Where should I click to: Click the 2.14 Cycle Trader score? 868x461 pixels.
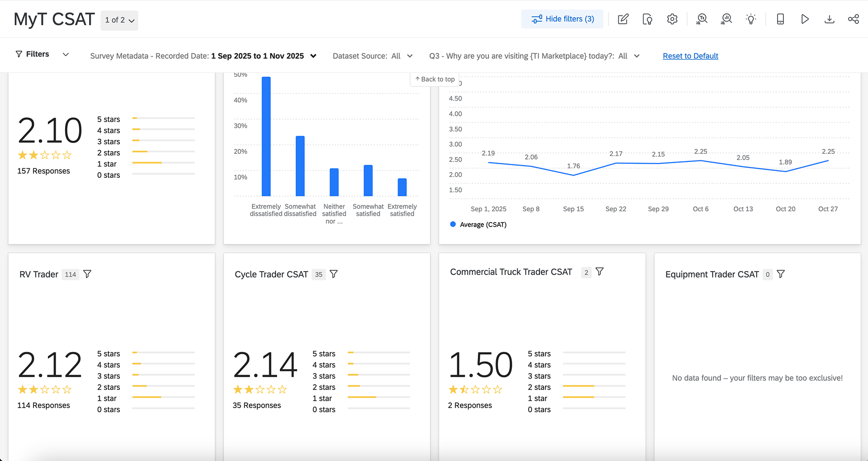[265, 365]
